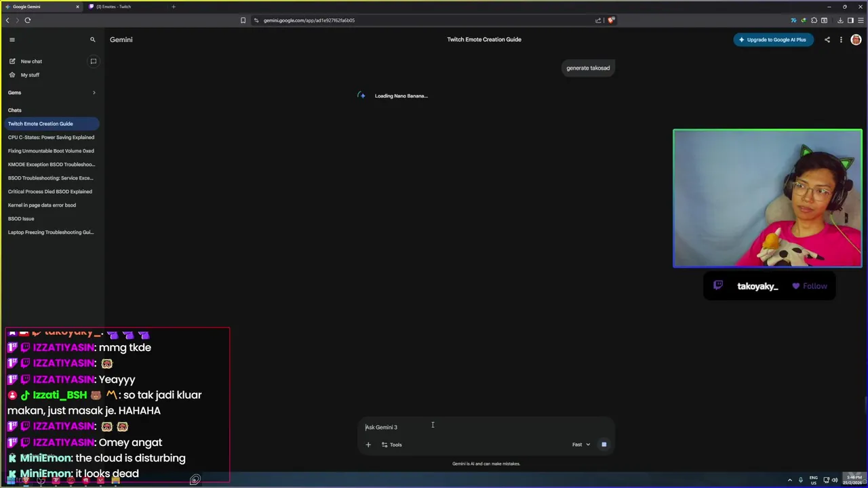
Task: Click the Izzati_BSH chat message
Action: click(x=104, y=403)
